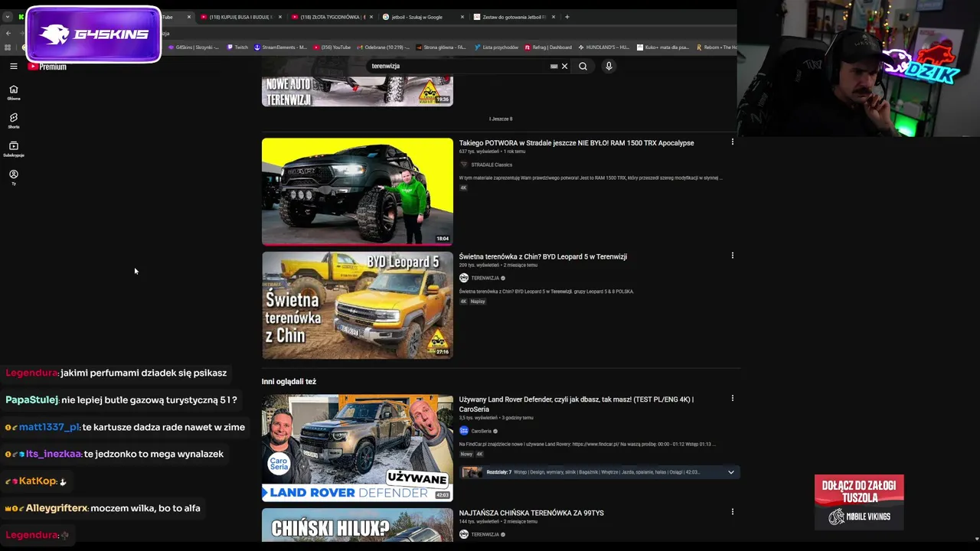Open the Refrag Dashboard bookmark
This screenshot has width=980, height=551.
click(547, 47)
